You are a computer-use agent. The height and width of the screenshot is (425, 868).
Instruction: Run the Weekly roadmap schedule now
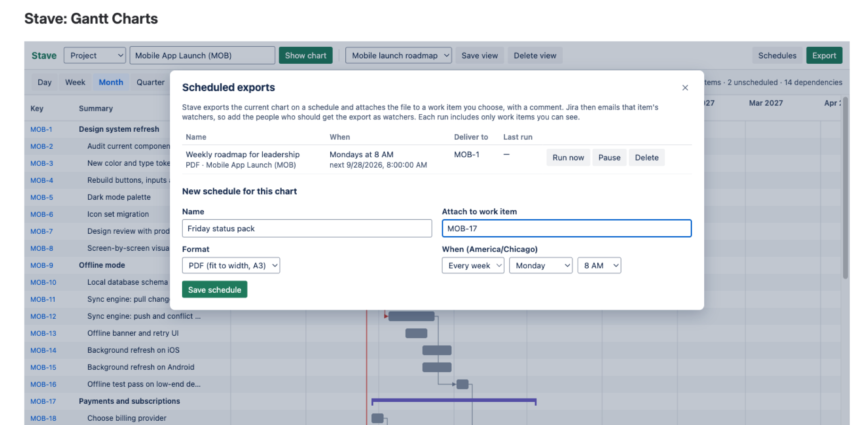[x=568, y=158]
